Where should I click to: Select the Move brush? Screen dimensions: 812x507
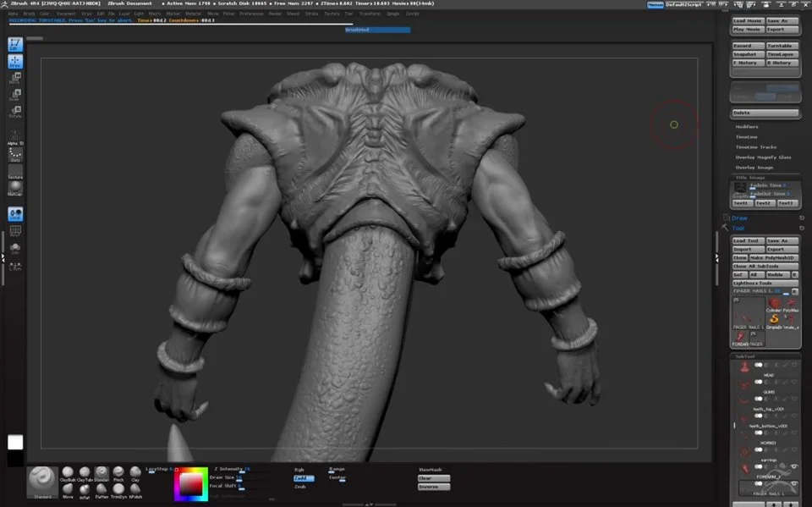tap(68, 489)
